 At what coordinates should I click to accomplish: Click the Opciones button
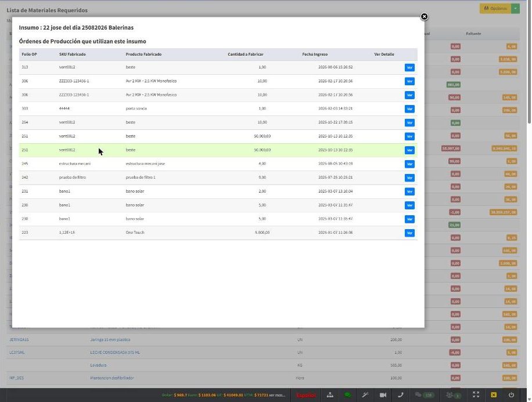click(x=495, y=9)
